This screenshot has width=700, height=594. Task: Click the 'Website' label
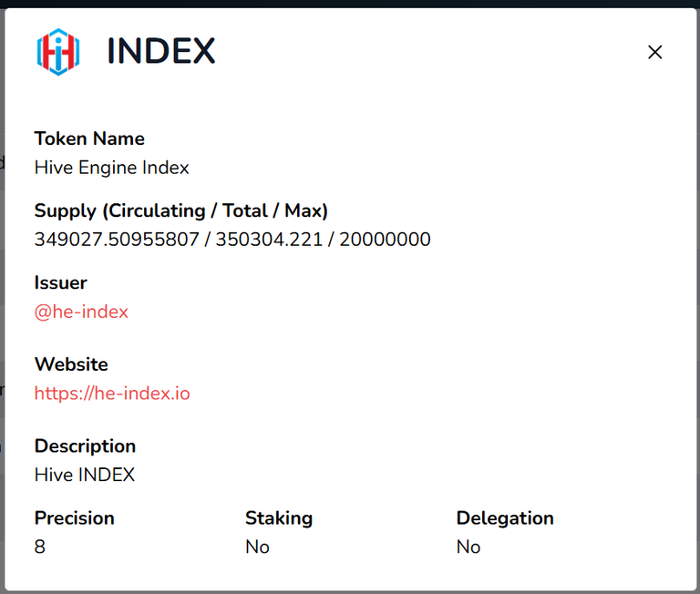71,364
